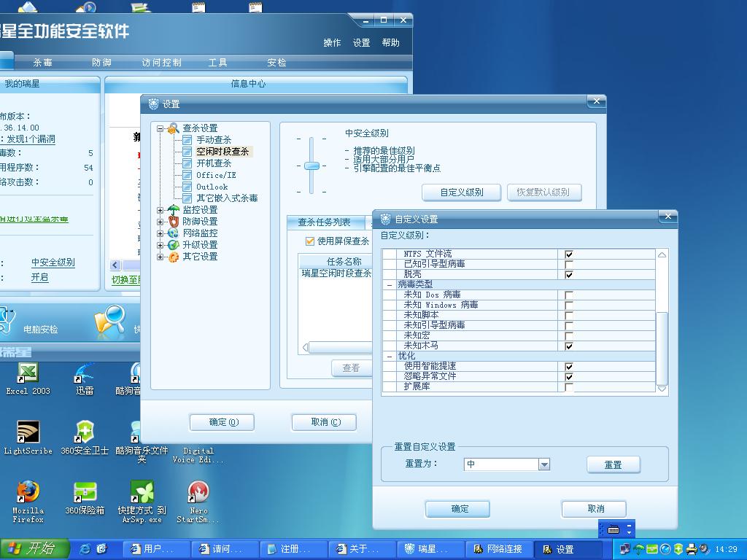
Task: Click 重置 button
Action: 613,464
